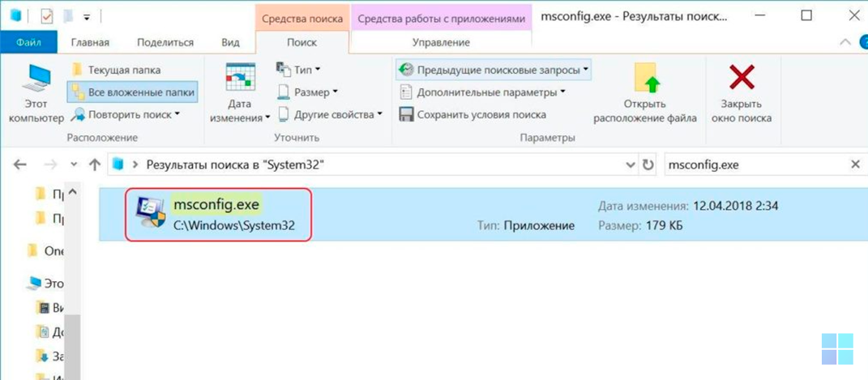The height and width of the screenshot is (380, 868).
Task: Clear the search box with X
Action: click(x=855, y=164)
